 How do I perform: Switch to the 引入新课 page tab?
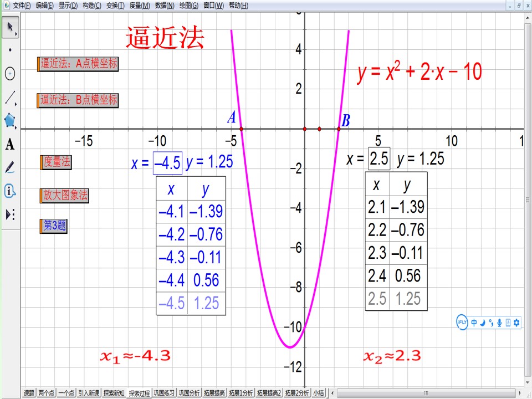point(89,393)
